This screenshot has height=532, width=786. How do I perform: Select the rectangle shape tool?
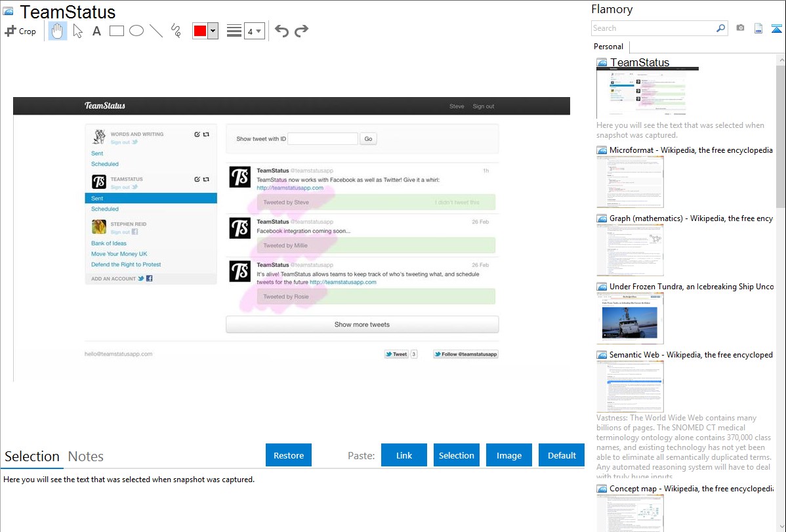click(116, 31)
